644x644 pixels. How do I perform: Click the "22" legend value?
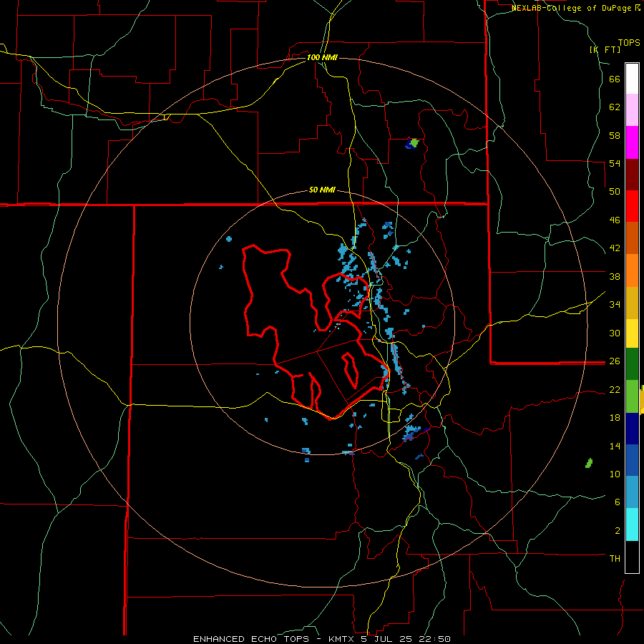click(615, 389)
